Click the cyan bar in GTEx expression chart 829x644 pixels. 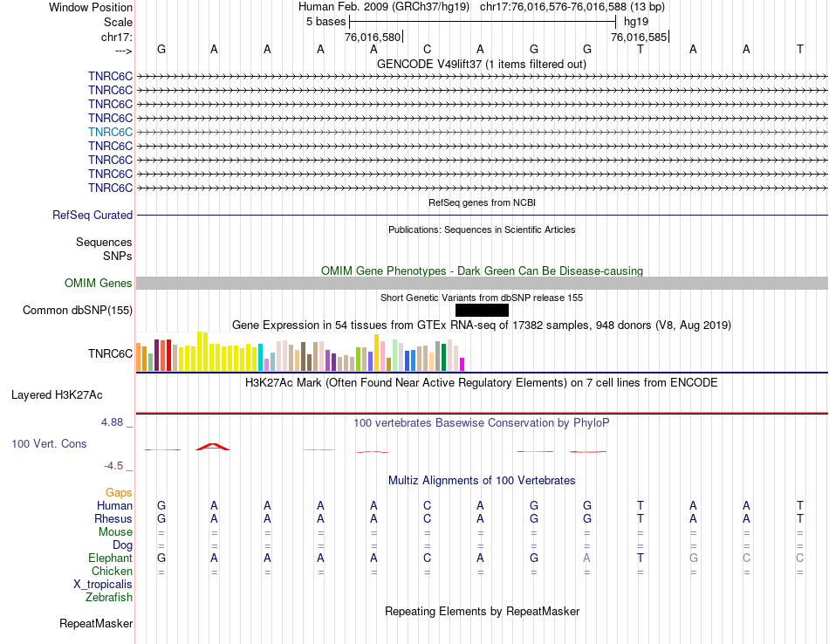pos(260,358)
